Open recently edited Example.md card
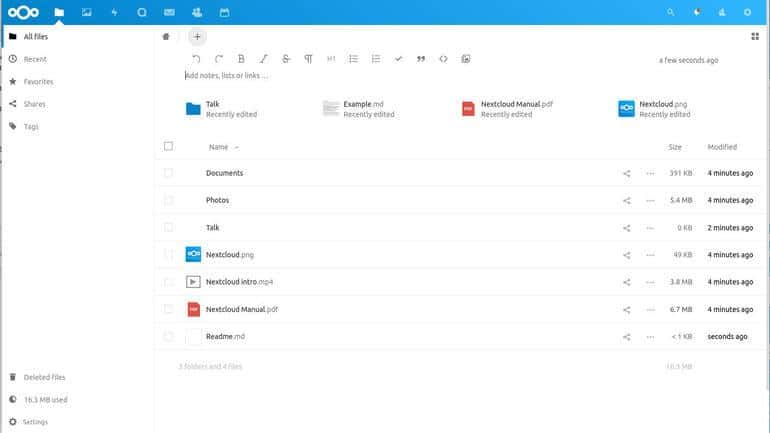 [359, 109]
